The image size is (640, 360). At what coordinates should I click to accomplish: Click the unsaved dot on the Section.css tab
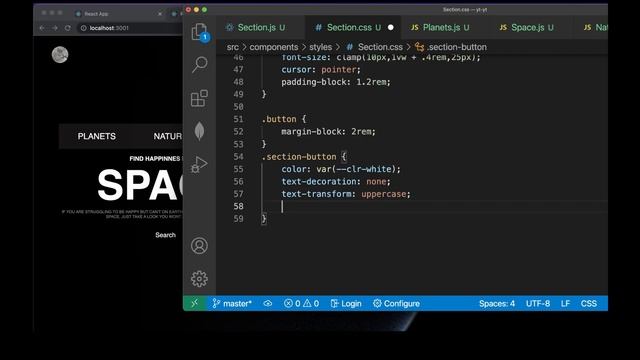click(391, 27)
